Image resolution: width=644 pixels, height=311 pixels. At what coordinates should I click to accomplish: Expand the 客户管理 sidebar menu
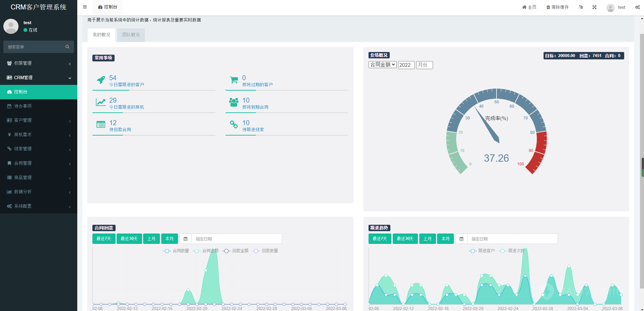39,120
